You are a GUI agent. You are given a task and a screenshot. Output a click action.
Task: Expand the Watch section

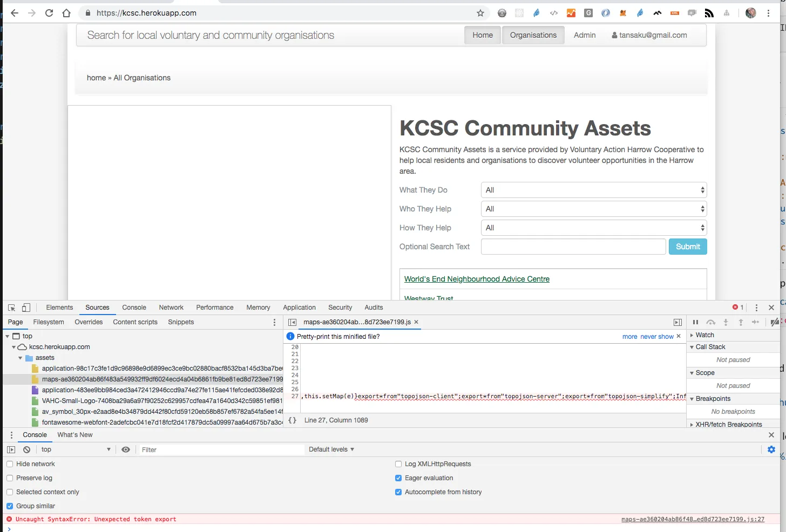click(692, 335)
